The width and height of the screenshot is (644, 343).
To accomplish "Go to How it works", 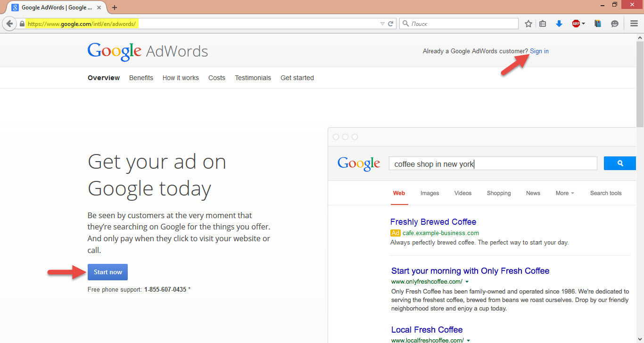I will [181, 78].
